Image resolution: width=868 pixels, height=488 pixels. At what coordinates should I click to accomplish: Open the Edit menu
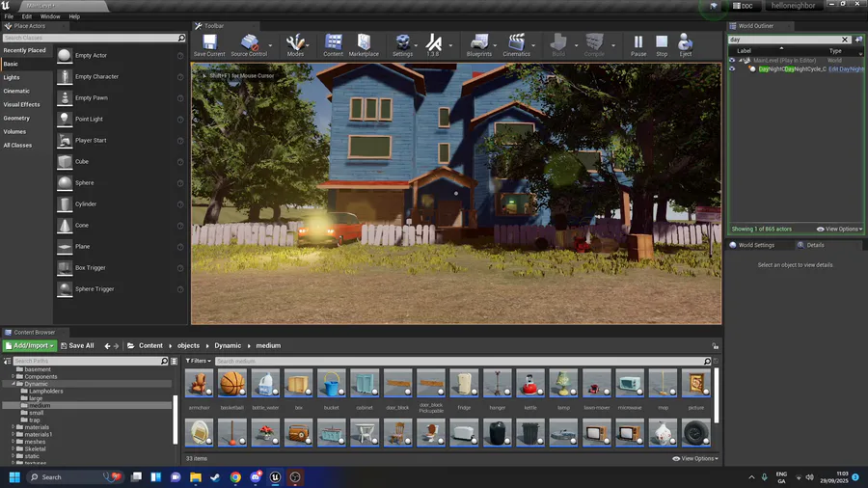point(27,16)
